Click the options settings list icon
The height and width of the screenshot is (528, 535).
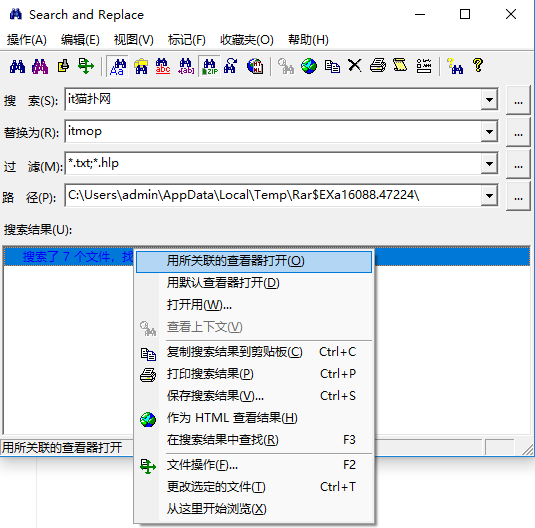coord(423,66)
